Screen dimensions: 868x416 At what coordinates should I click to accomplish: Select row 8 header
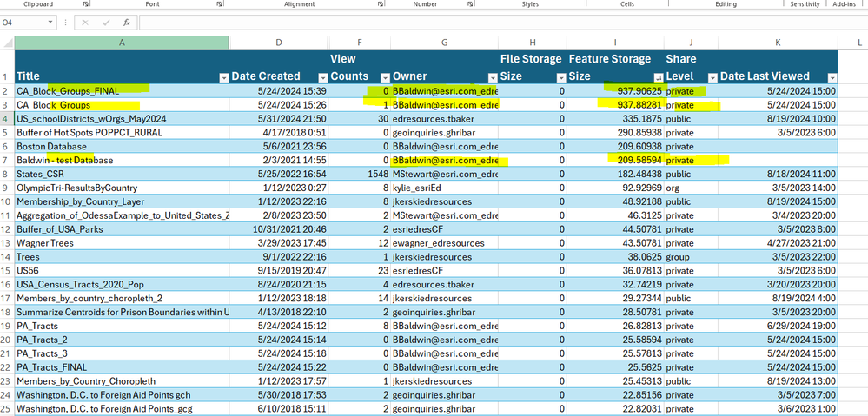click(x=7, y=174)
